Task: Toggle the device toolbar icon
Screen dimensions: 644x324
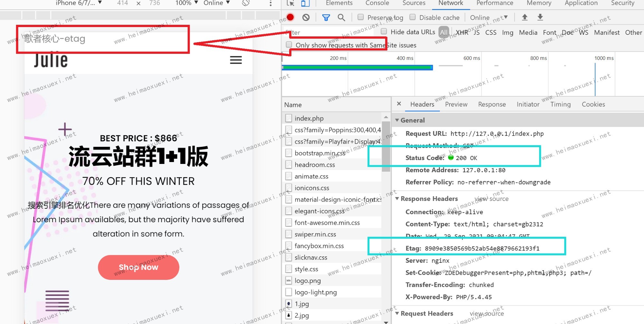Action: point(305,3)
